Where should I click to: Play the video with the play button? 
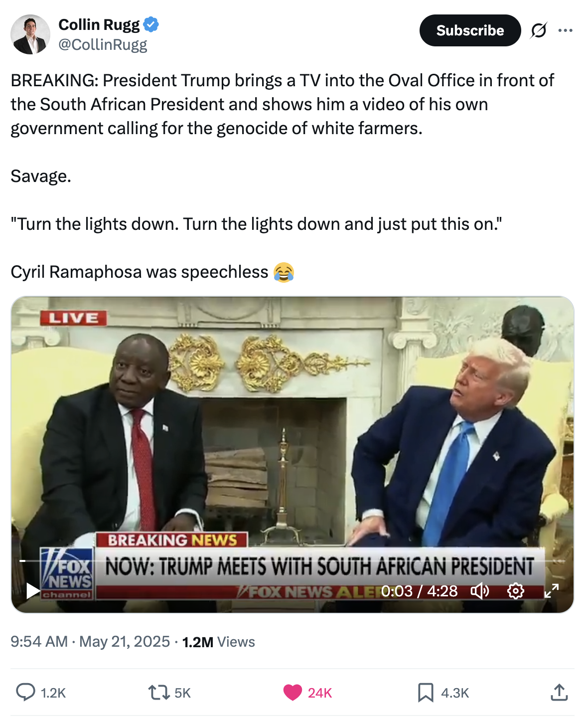click(33, 591)
